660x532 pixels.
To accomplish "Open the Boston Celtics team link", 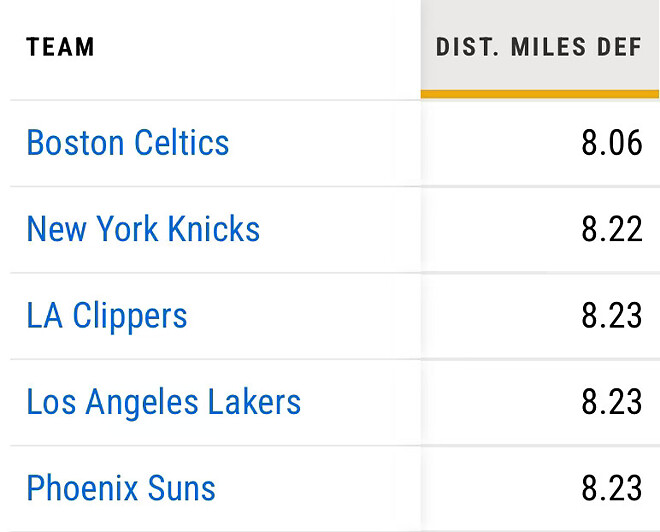I will point(128,143).
